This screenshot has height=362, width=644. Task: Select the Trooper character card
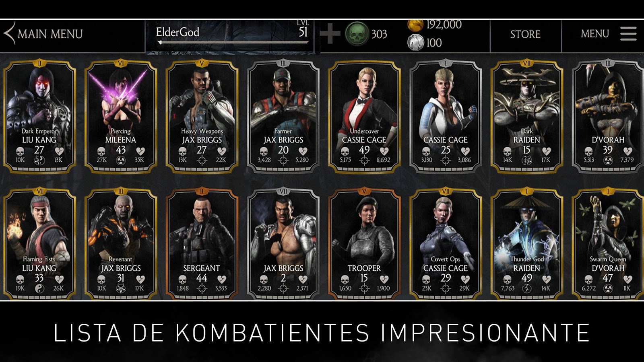(364, 244)
